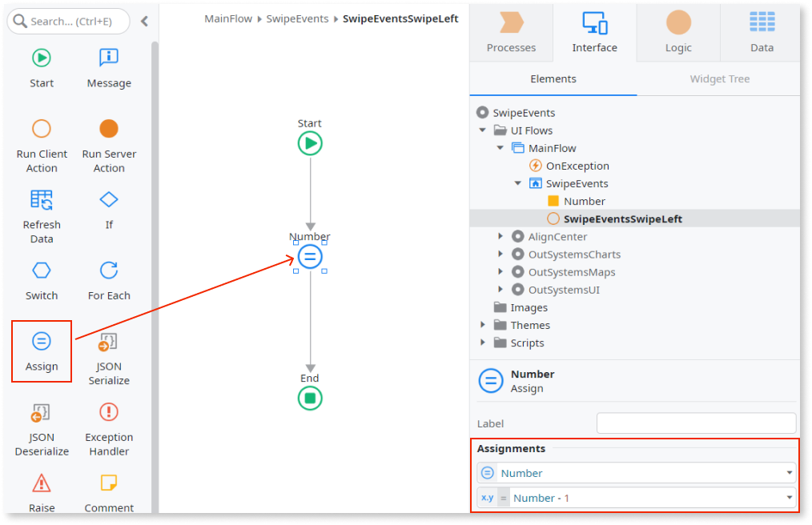Collapse the search sidebar with the chevron
The width and height of the screenshot is (812, 525).
[144, 22]
